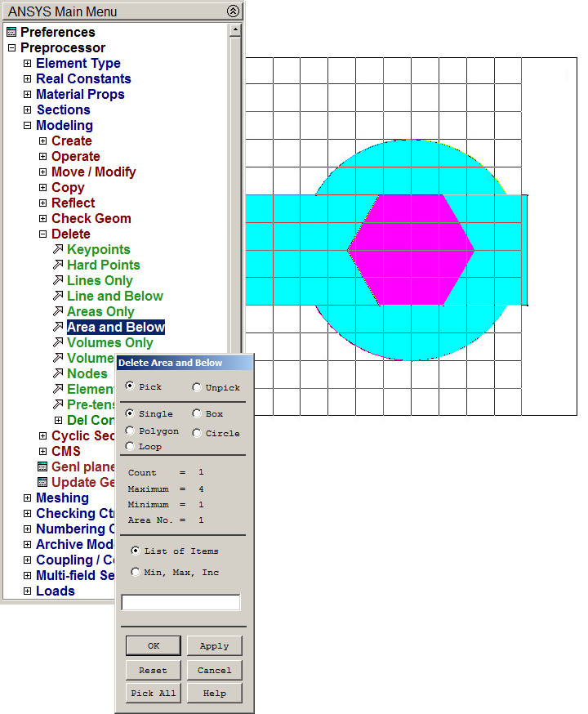Click the arrow icon beside Volumes Only

coord(58,342)
